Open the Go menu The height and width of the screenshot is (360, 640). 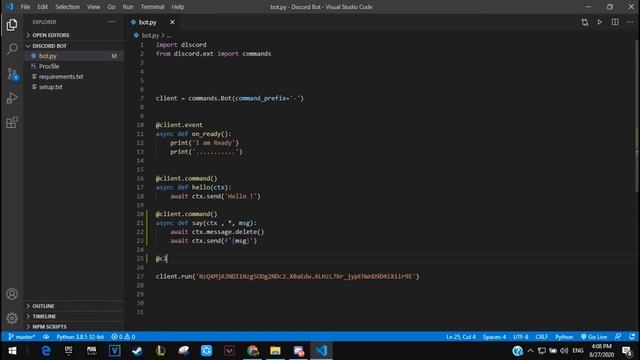point(111,7)
